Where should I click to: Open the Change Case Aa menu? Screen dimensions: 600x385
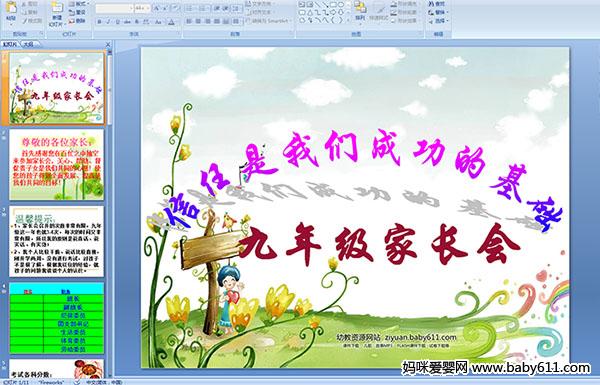tap(158, 22)
